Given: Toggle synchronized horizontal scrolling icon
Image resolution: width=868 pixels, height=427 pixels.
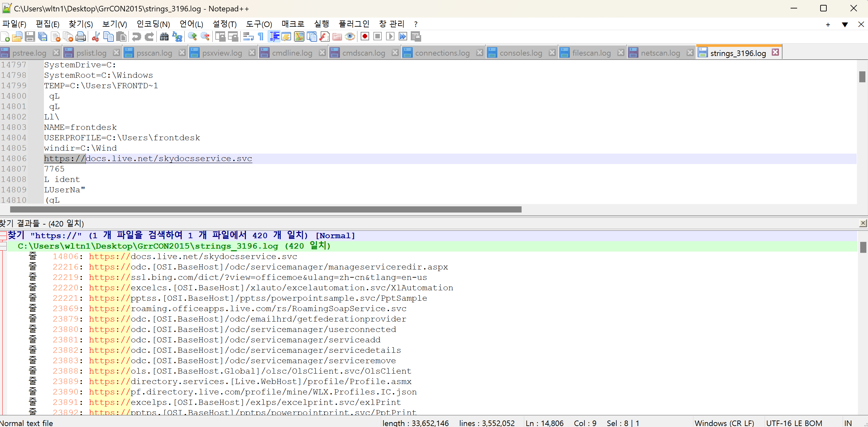Looking at the screenshot, I should coord(233,36).
